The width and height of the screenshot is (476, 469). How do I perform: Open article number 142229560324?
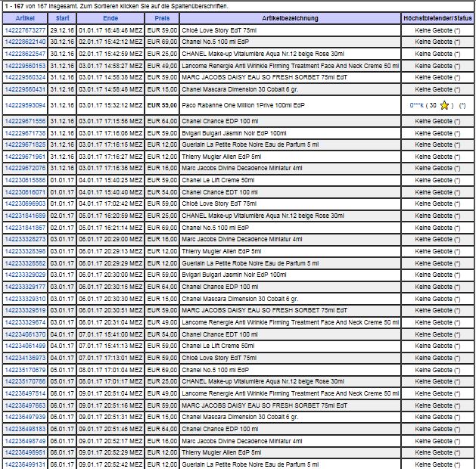click(x=25, y=77)
